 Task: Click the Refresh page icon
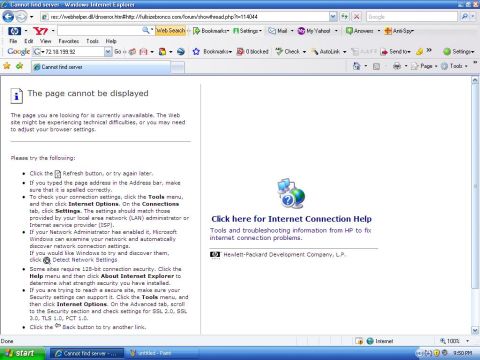coord(344,16)
